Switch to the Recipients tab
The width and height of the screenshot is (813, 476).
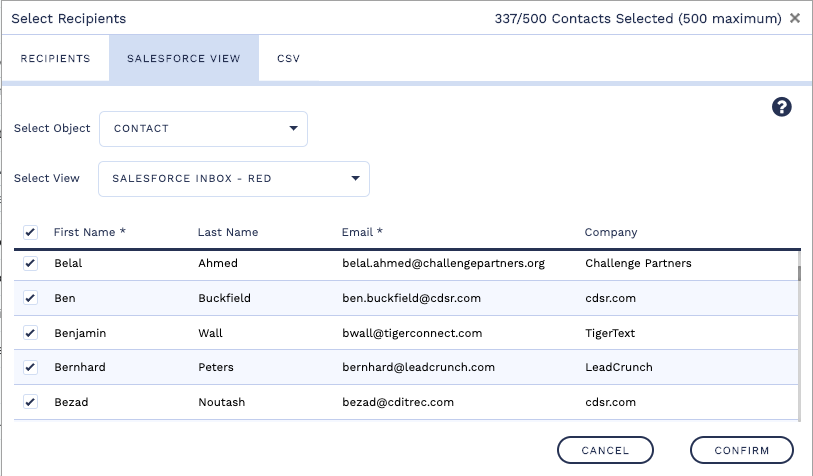tap(56, 59)
